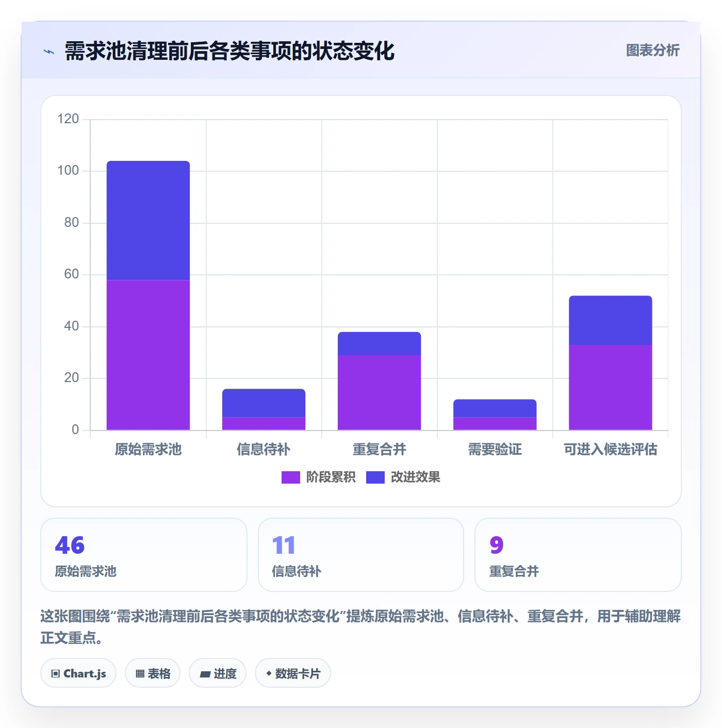Click the 阶段累积 legend label text

tap(331, 477)
